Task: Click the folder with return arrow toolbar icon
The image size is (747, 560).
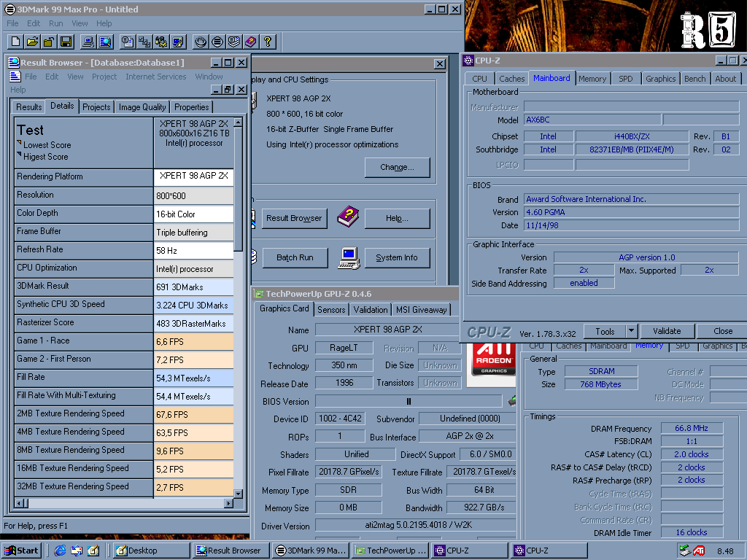Action: [x=49, y=42]
